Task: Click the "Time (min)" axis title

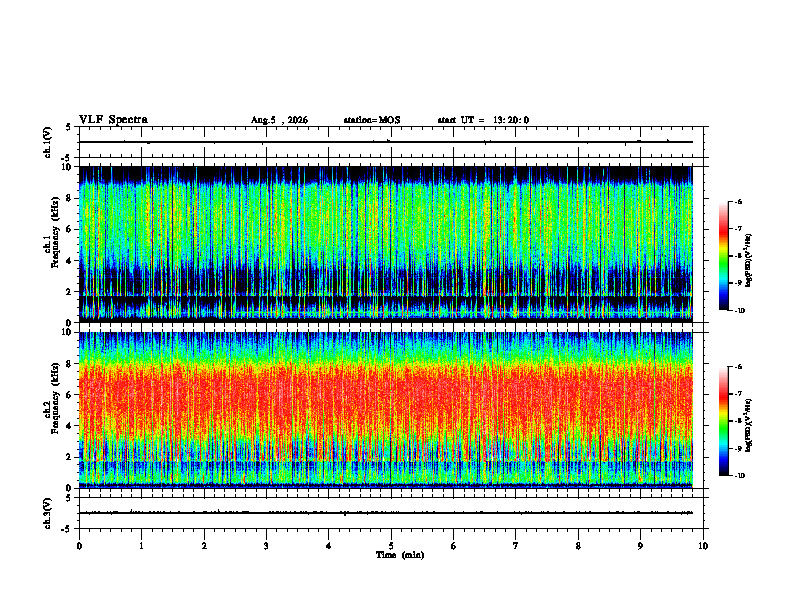Action: coord(400,555)
